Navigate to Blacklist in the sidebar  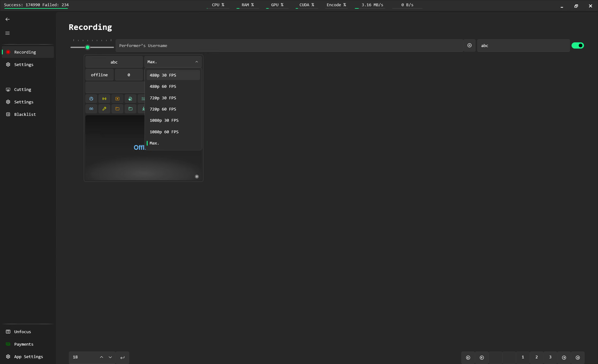tap(25, 114)
